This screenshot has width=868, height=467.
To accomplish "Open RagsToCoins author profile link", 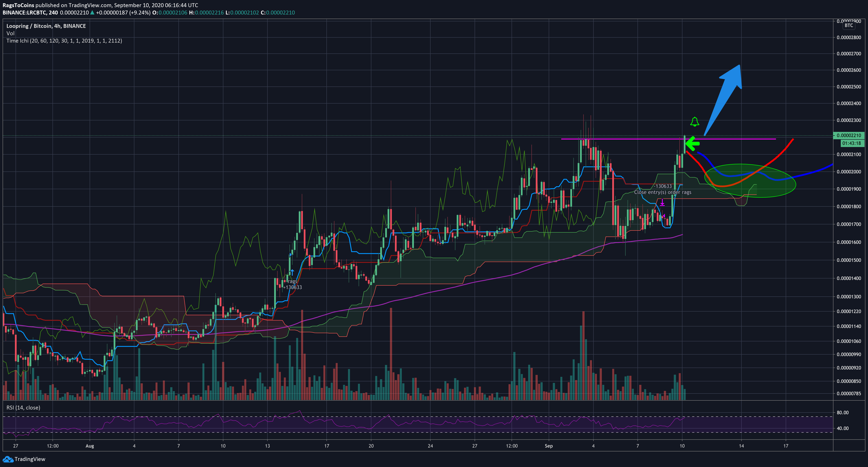I will click(x=18, y=5).
